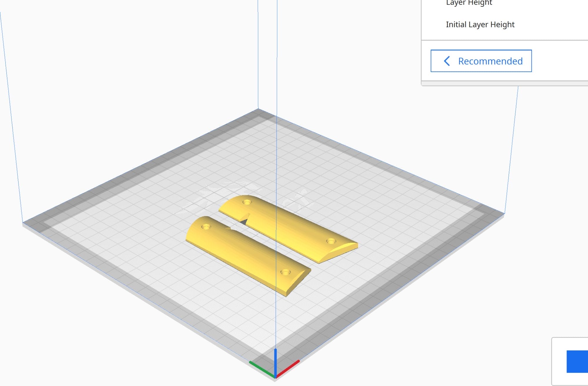588x386 pixels.
Task: Click the back chevron in the Recommended button
Action: click(x=447, y=61)
